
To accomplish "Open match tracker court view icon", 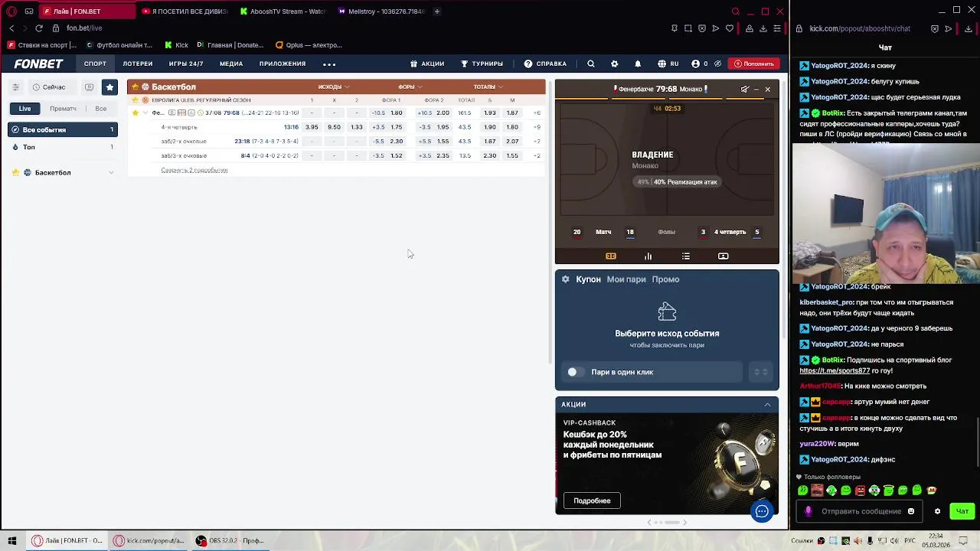I will [611, 256].
